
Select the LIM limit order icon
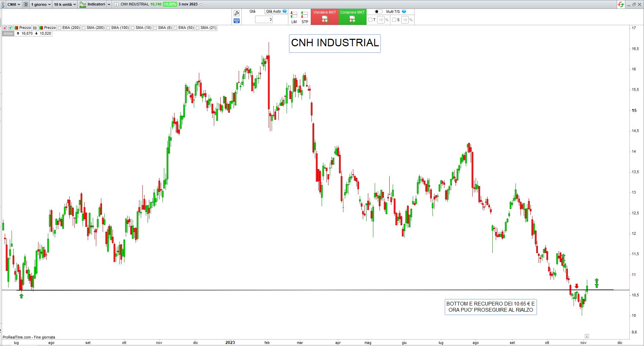[x=294, y=17]
